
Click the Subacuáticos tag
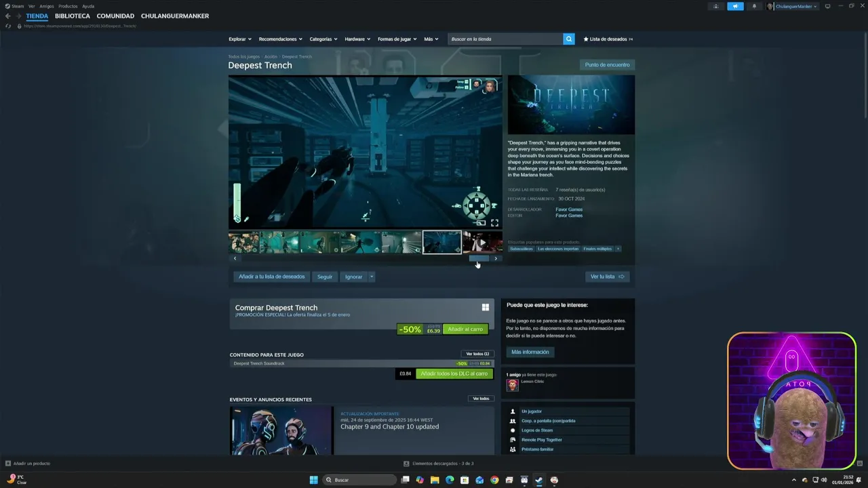[x=521, y=249]
